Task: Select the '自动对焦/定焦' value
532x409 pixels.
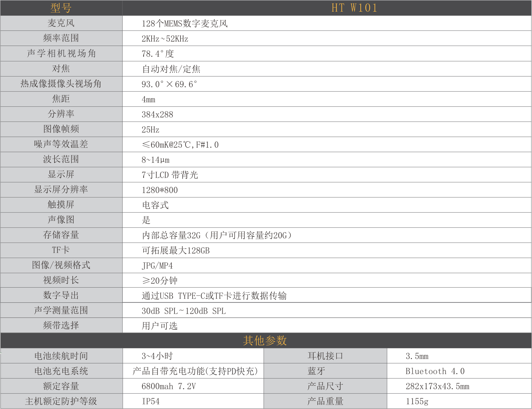Action: (x=171, y=69)
